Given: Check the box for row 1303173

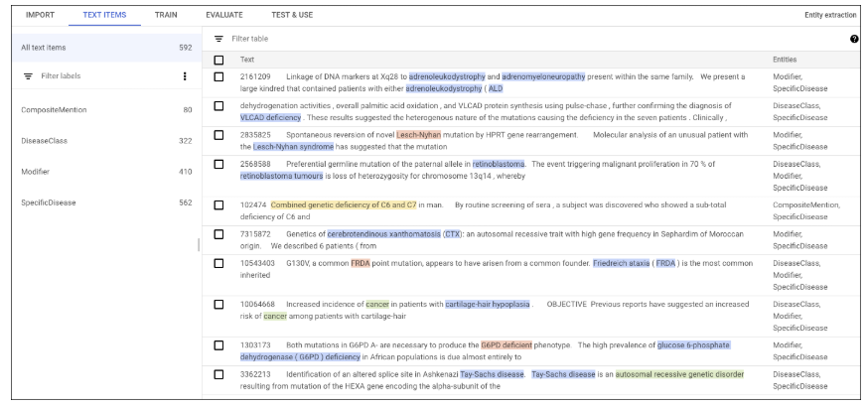Looking at the screenshot, I should tap(218, 345).
